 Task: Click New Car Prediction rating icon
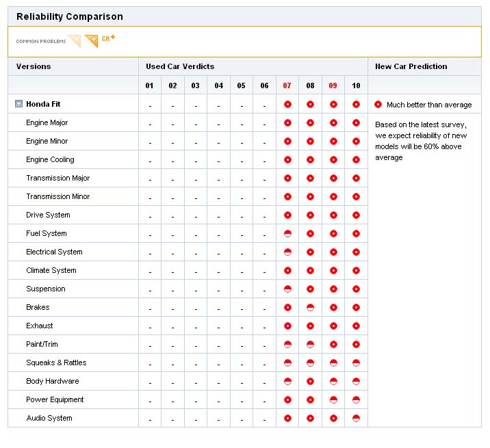pyautogui.click(x=378, y=105)
